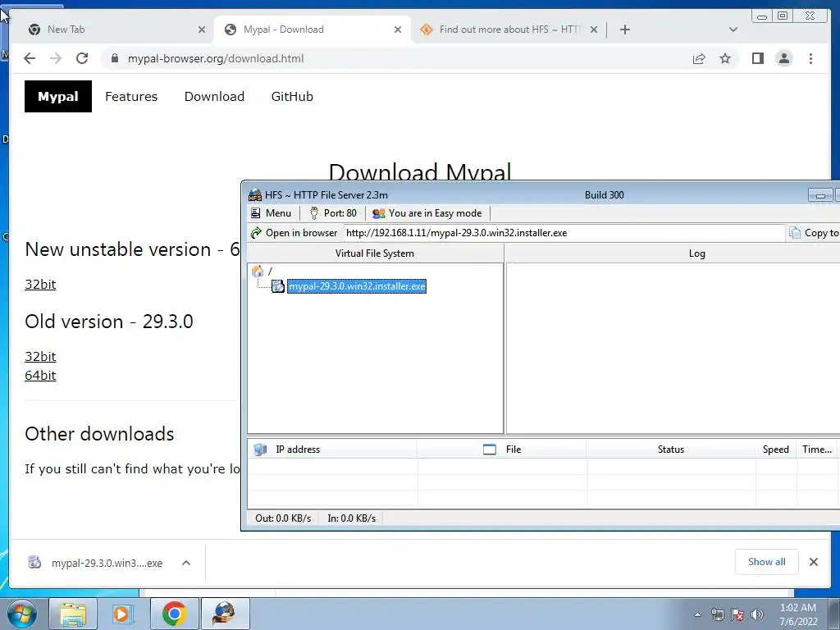Click the Mypal logo button

[x=58, y=97]
